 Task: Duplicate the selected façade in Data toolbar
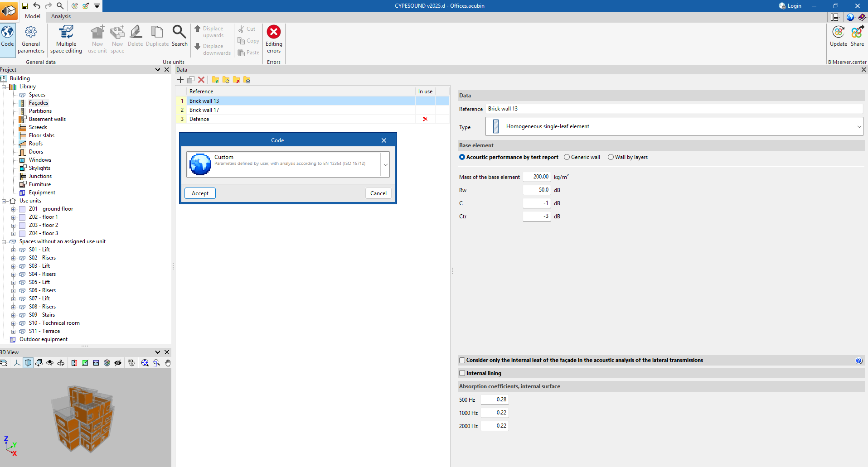[x=191, y=80]
